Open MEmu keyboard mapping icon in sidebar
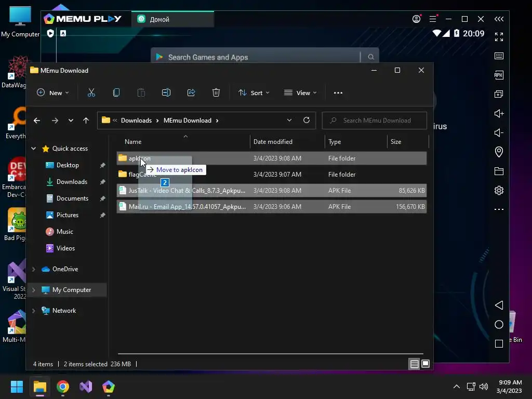 pos(499,56)
